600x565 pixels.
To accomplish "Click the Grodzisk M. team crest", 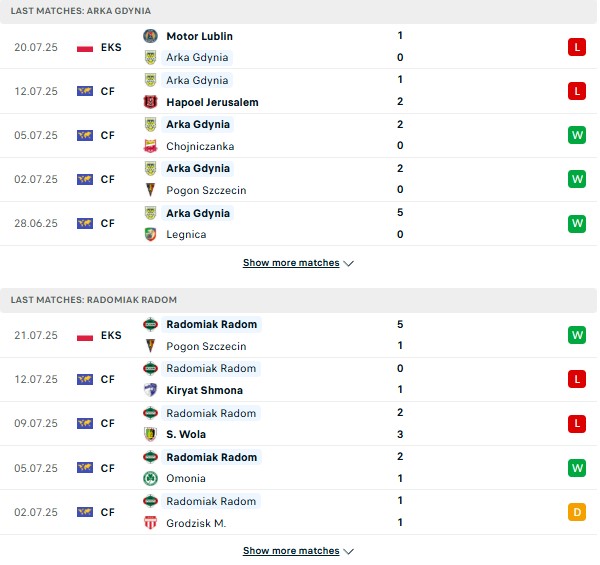I will coord(150,522).
